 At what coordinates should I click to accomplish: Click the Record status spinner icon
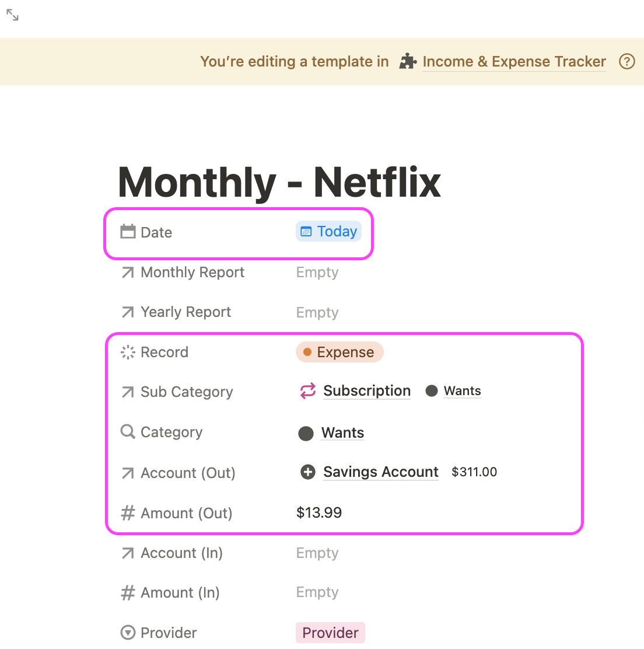click(x=128, y=353)
